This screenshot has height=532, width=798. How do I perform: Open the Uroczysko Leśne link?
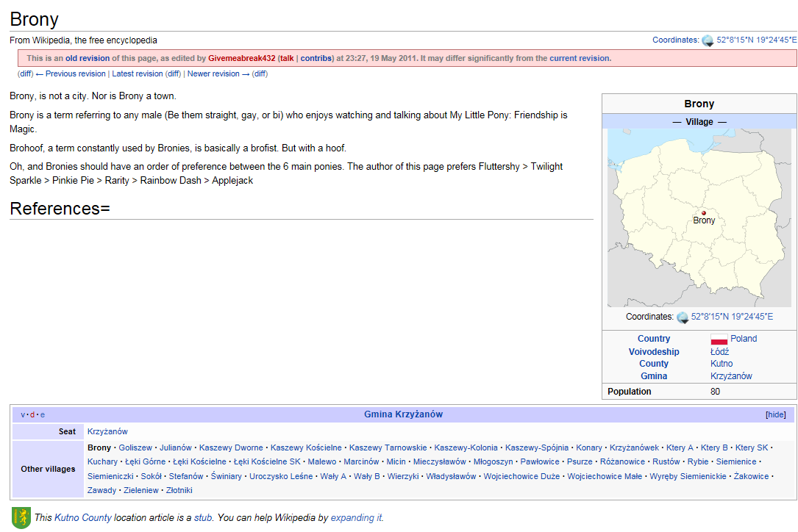click(x=281, y=476)
